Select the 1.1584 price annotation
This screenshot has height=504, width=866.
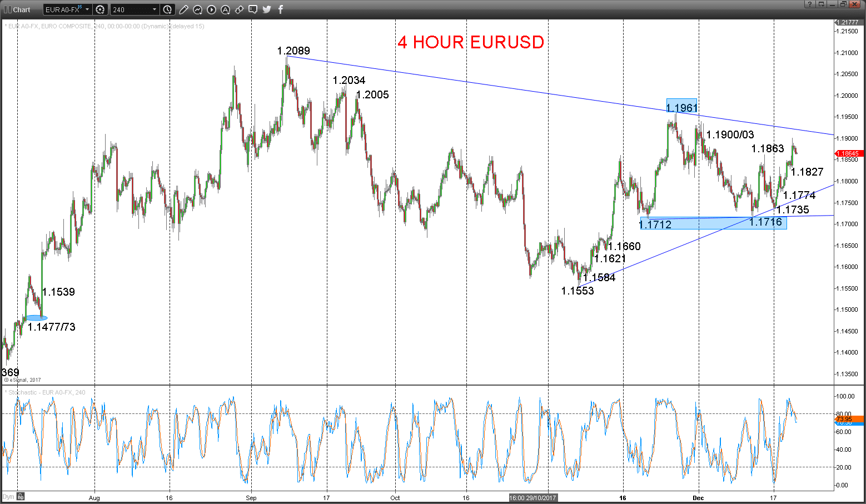(x=599, y=277)
